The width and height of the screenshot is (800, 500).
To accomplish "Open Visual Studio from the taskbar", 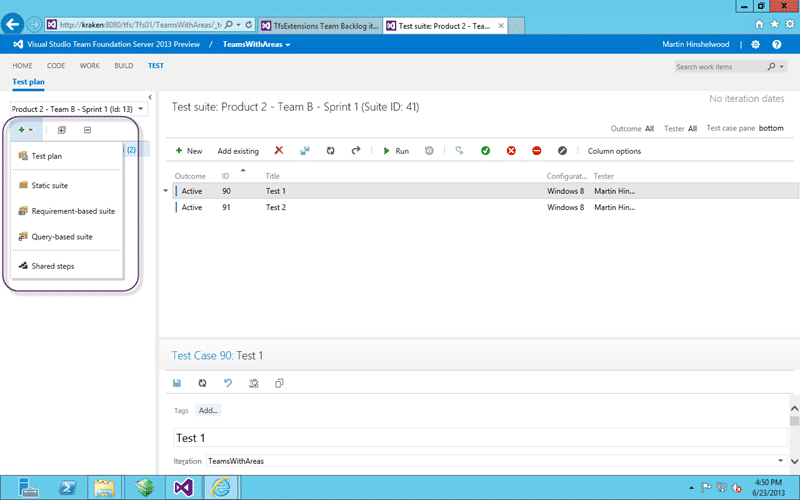I will coord(184,487).
